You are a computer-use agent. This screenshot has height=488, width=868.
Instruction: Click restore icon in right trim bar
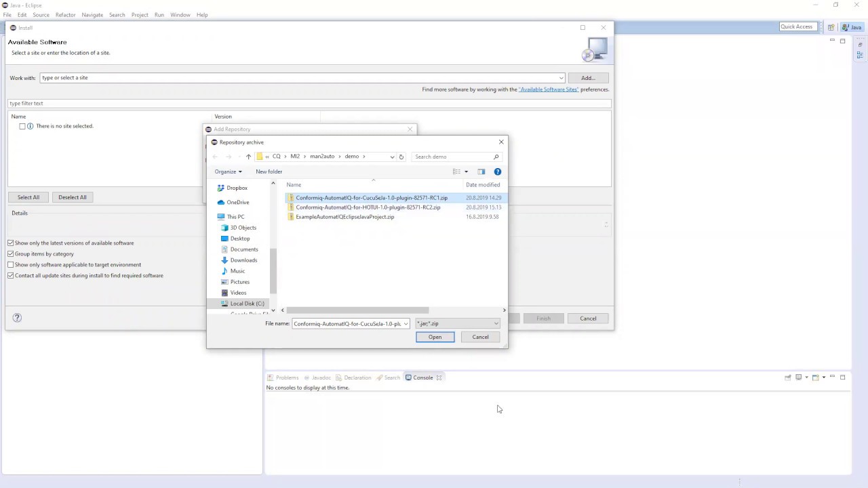click(x=860, y=45)
